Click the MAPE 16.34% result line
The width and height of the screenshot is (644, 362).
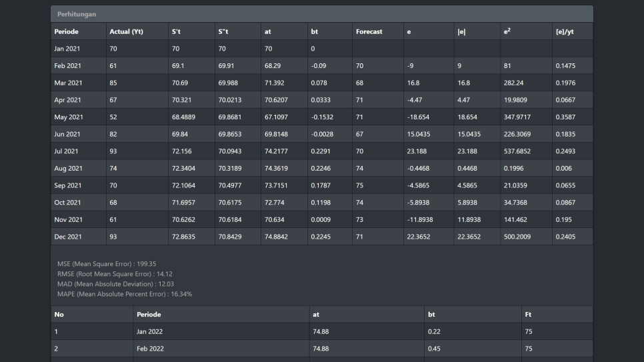(125, 294)
